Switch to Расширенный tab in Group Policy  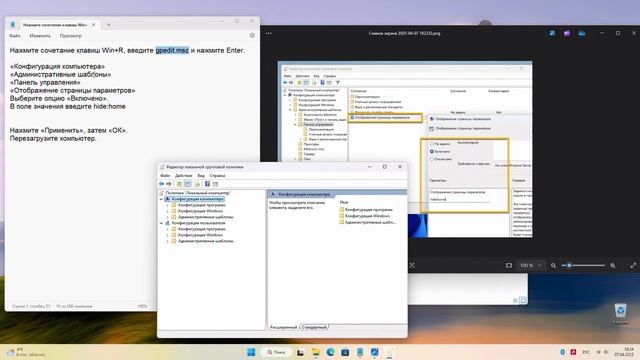pos(283,327)
